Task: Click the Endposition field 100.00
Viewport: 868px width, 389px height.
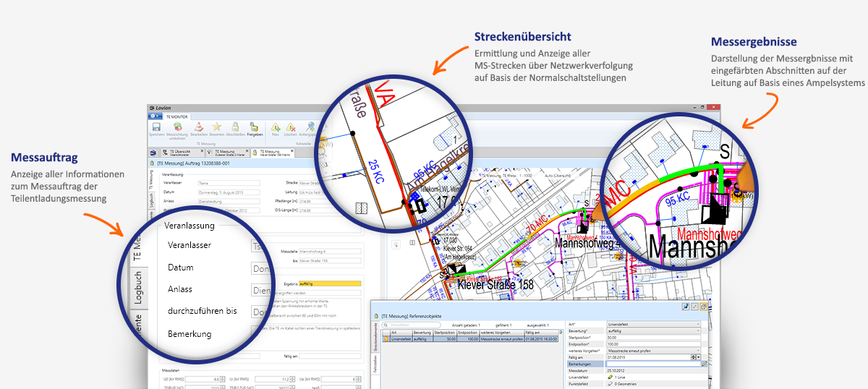Action: (x=653, y=344)
